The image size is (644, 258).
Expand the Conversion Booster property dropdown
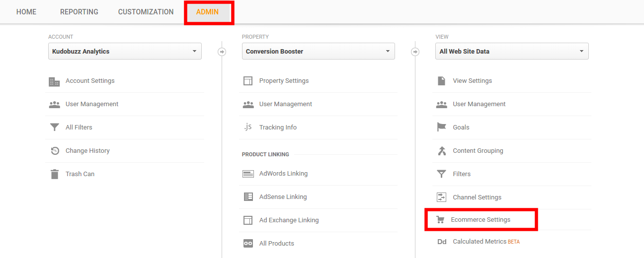click(x=319, y=51)
